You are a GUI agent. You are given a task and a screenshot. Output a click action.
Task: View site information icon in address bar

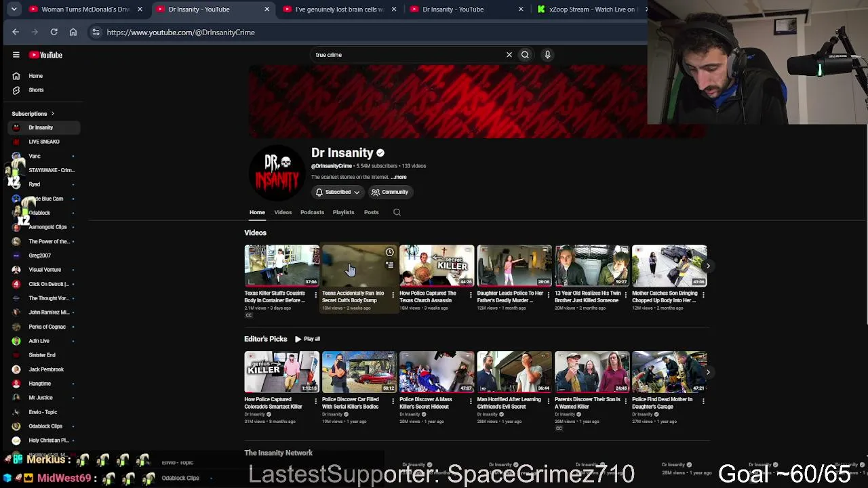coord(96,32)
